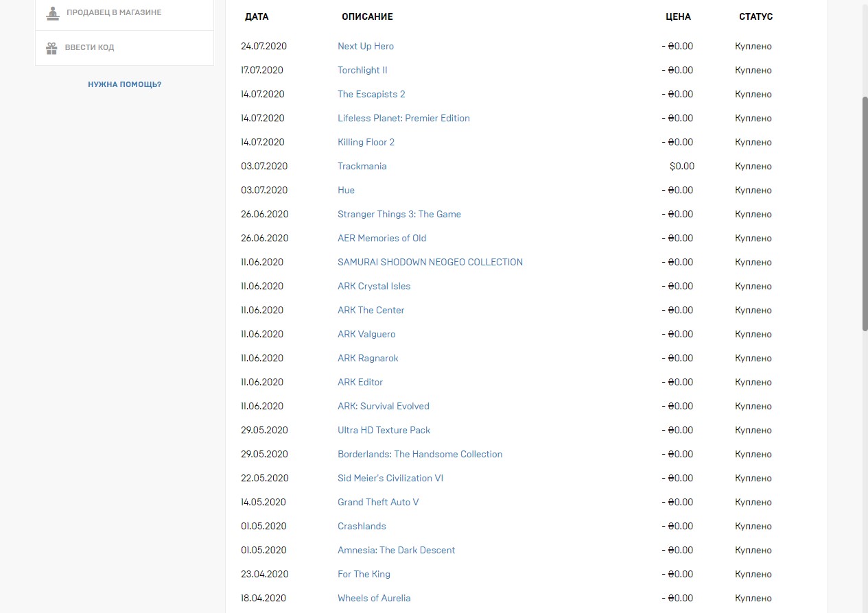This screenshot has height=613, width=868.
Task: Click Куплено status in Next Up Hero row
Action: click(753, 46)
